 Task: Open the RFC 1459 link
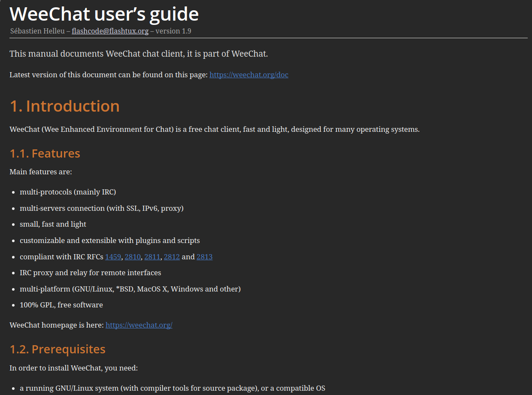(x=113, y=257)
